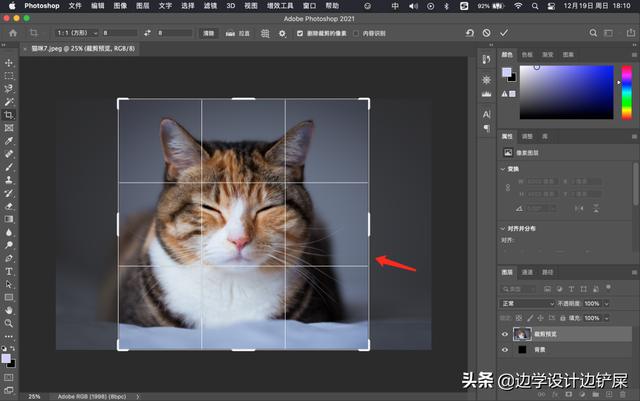Cancel the crop operation
This screenshot has height=401, width=640.
pos(487,33)
